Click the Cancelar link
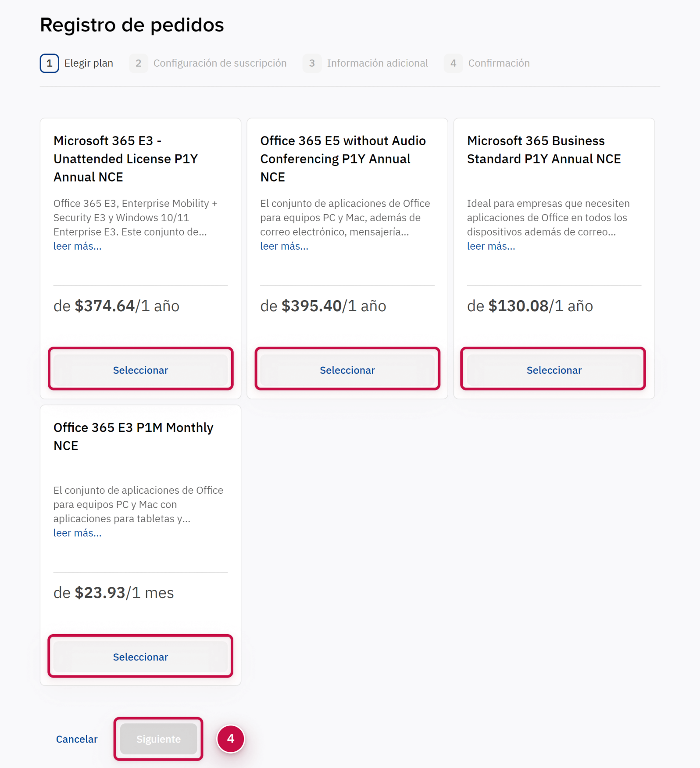 (77, 739)
